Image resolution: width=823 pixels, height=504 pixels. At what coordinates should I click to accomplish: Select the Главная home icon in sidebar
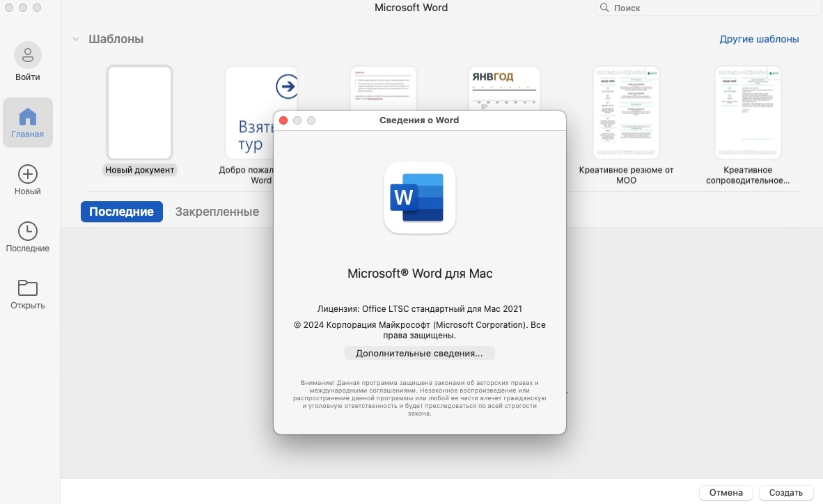(28, 116)
